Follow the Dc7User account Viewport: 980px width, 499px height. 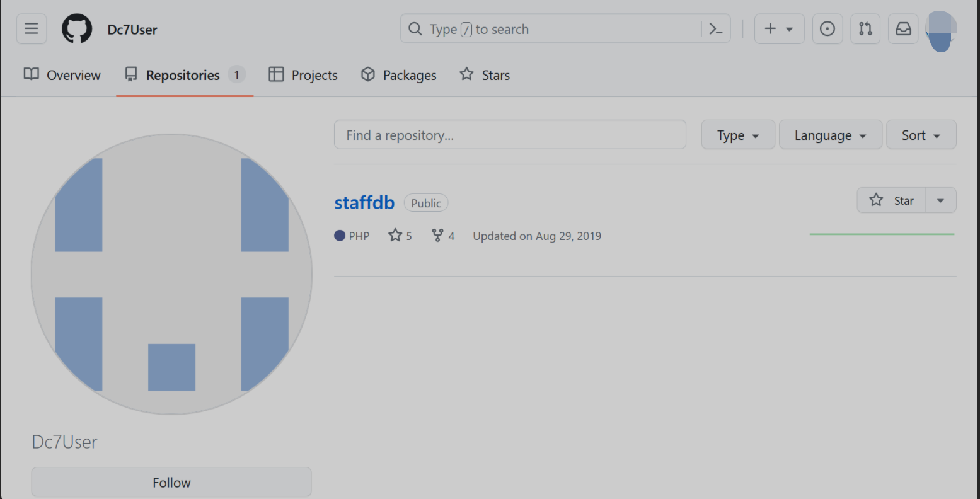171,482
